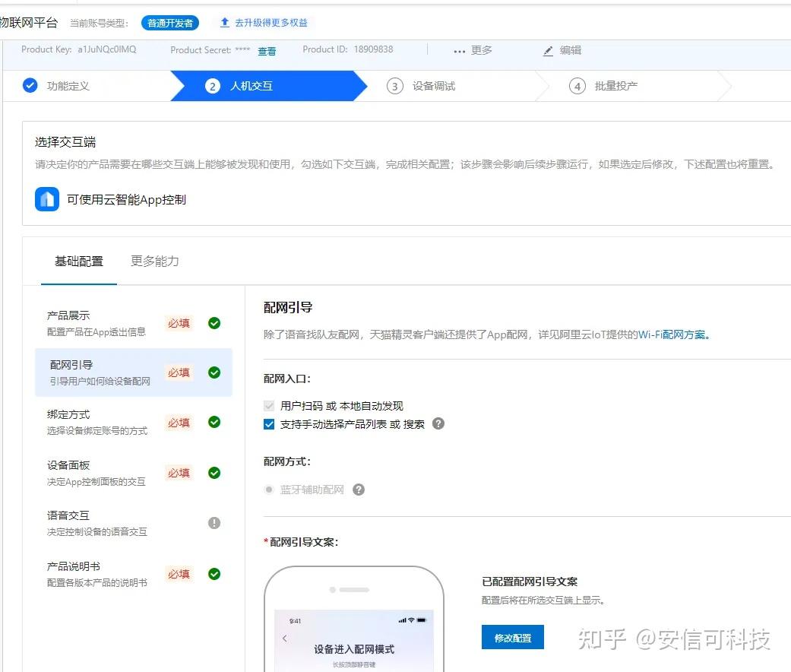Click 查看 to reveal Product Secret
This screenshot has width=791, height=672.
click(267, 52)
